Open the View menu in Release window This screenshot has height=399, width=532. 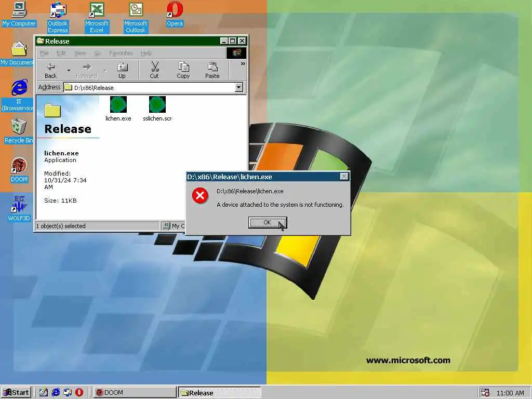pos(80,53)
